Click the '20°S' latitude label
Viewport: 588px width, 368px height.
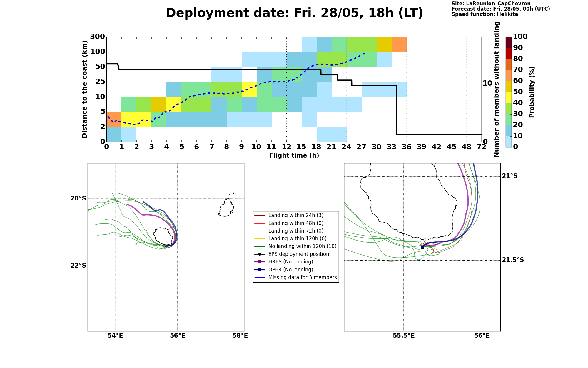tap(78, 199)
